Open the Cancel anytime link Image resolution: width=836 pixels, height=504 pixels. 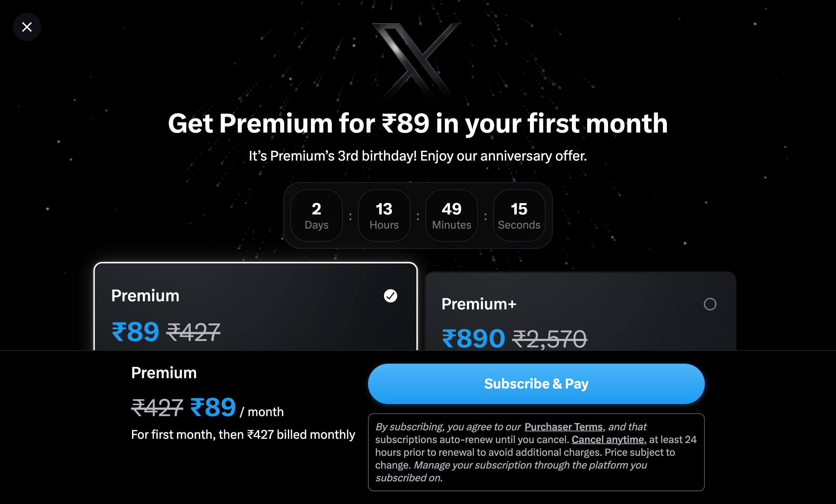(608, 439)
